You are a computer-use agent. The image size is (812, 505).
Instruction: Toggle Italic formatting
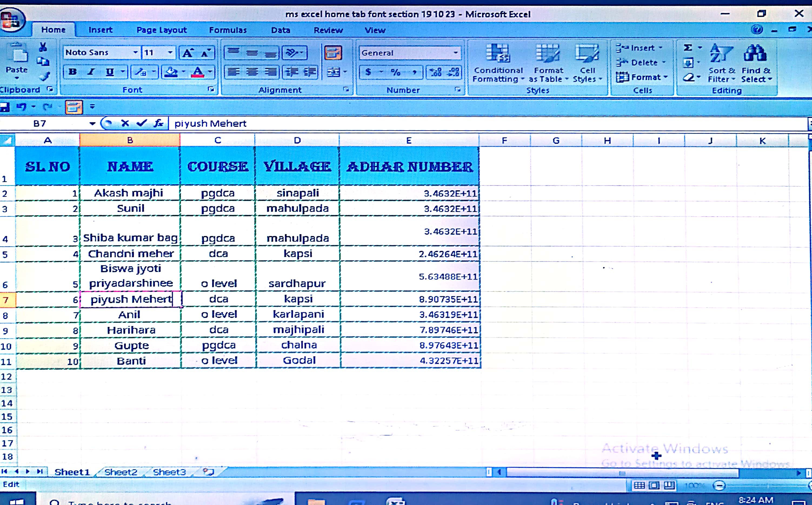tap(91, 72)
